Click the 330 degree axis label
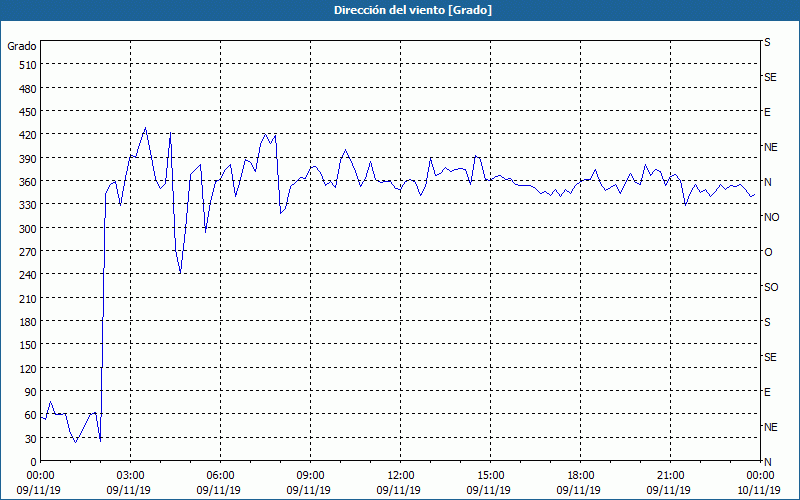The height and width of the screenshot is (500, 800). click(28, 206)
